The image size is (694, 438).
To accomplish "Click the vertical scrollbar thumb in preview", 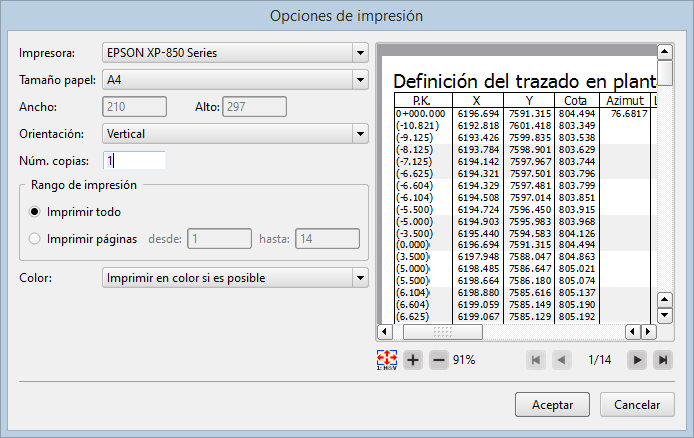I will [x=664, y=73].
